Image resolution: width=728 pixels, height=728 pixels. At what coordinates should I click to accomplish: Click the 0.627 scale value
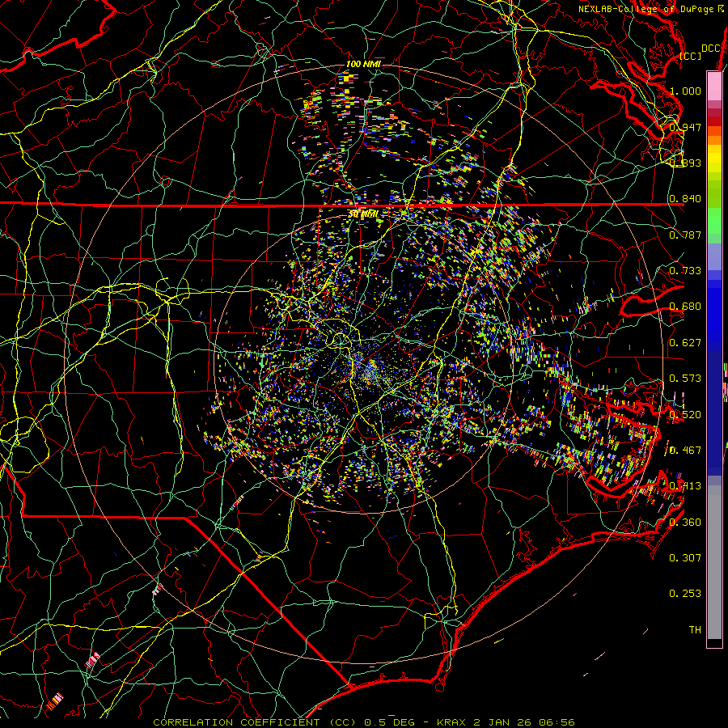685,343
